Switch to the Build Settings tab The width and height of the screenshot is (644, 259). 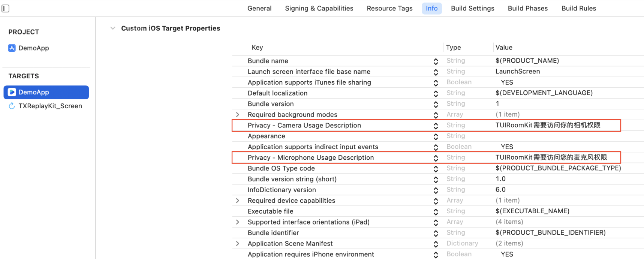pyautogui.click(x=472, y=8)
